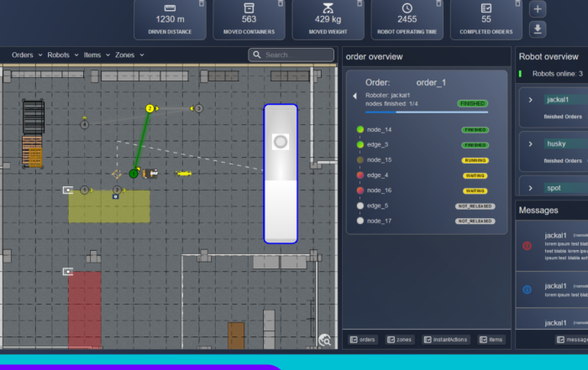588x370 pixels.
Task: Expand the husky robot entry
Action: pos(531,143)
